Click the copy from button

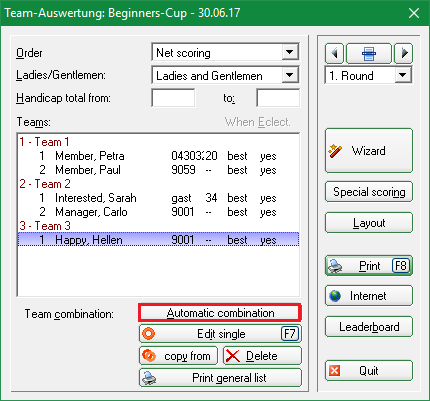coord(178,356)
